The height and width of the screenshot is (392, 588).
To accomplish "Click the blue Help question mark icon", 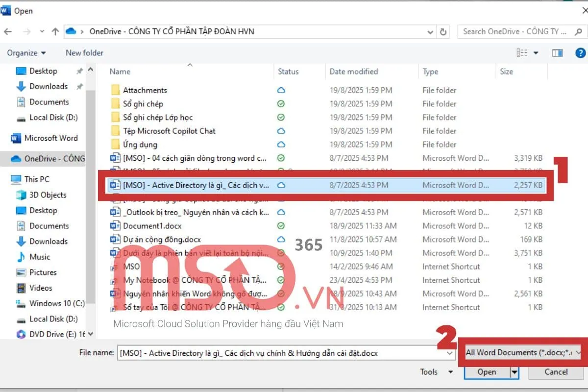I will [x=581, y=52].
